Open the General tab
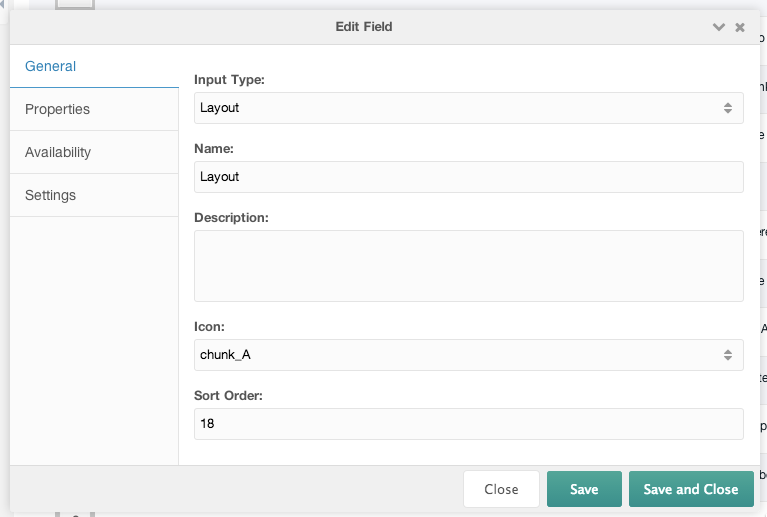 point(94,66)
